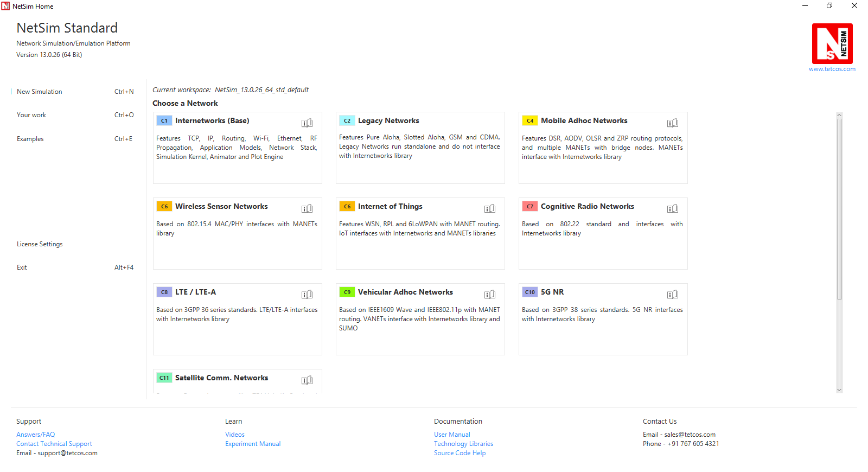Screen dimensions: 868x472
Task: Click the C7 Cognitive Radio badge
Action: coord(530,206)
